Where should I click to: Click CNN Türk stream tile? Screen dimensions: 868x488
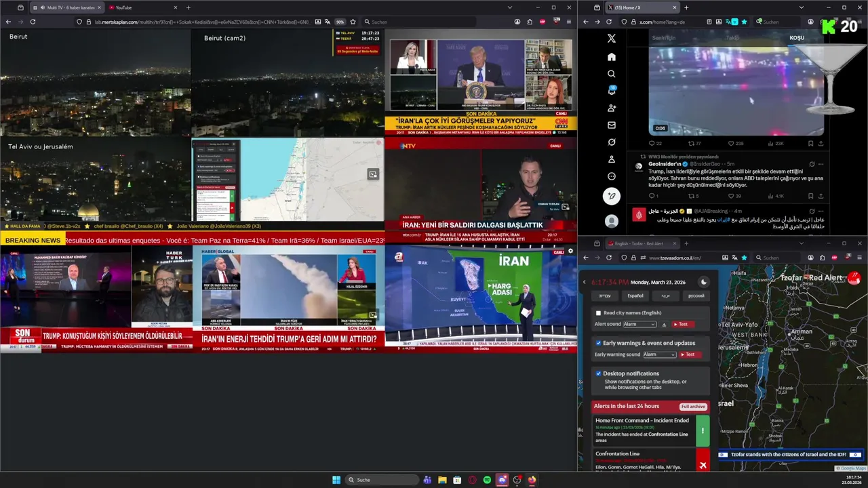(x=480, y=83)
